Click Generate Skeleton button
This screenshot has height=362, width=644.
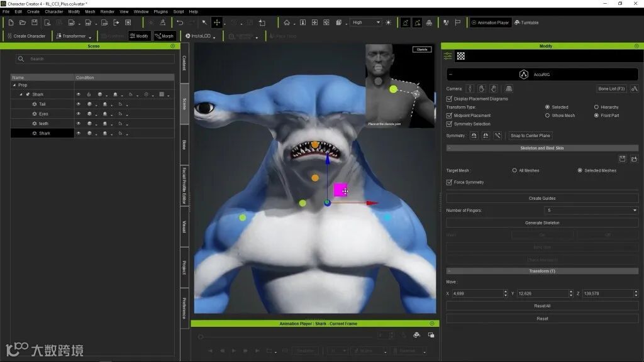coord(542,223)
